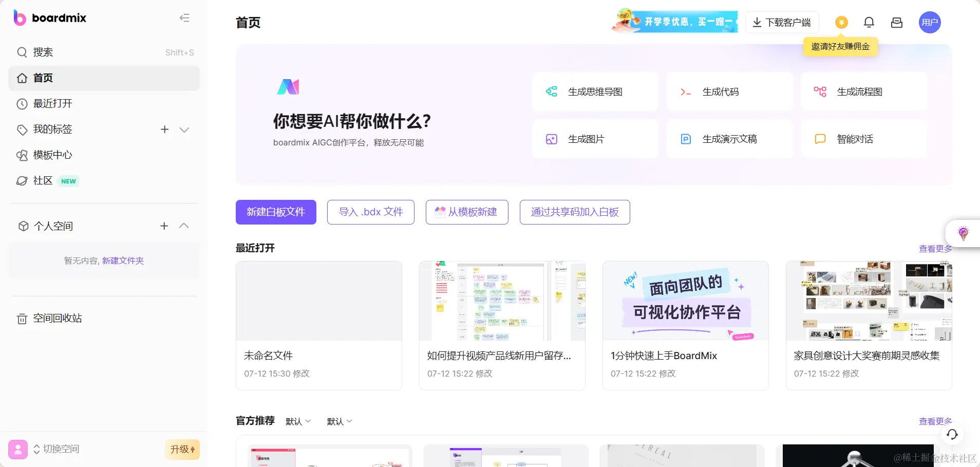Open 我的标签 in the sidebar
Viewport: 980px width, 467px height.
pyautogui.click(x=53, y=129)
